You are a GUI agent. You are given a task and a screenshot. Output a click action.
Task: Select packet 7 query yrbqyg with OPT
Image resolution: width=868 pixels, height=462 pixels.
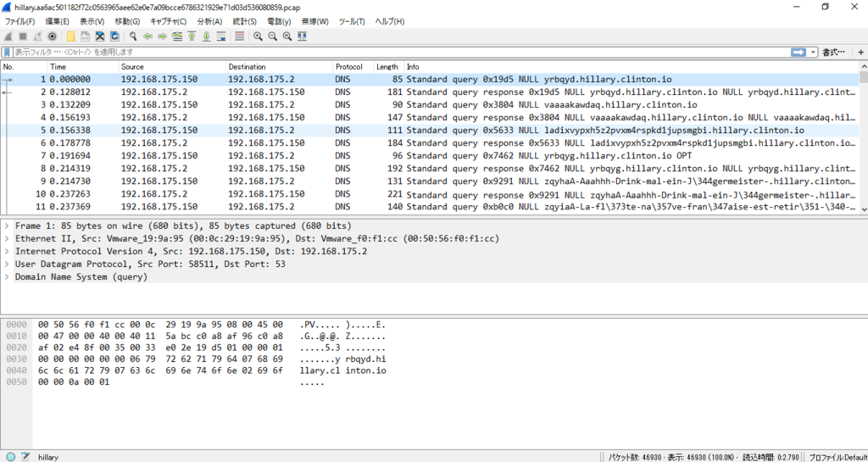(430, 156)
